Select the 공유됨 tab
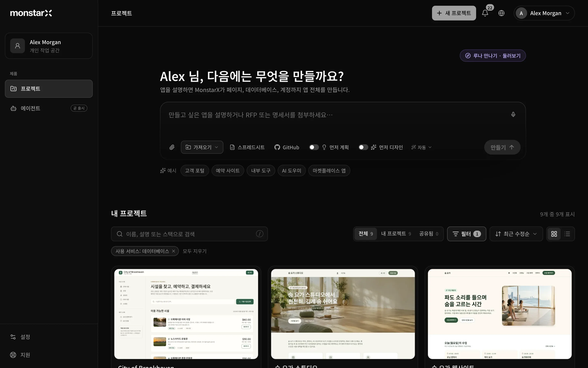 (x=429, y=234)
